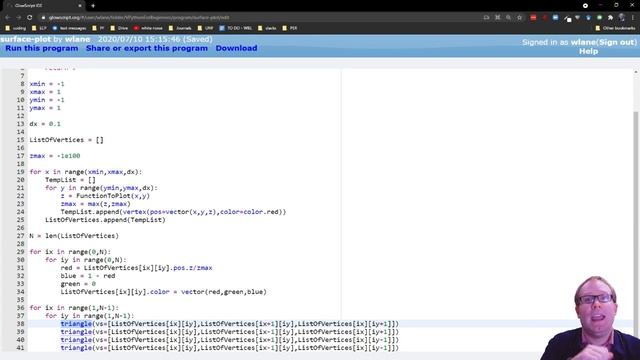Open the TO DO - WBL bookmark
The height and width of the screenshot is (360, 640).
pos(236,28)
